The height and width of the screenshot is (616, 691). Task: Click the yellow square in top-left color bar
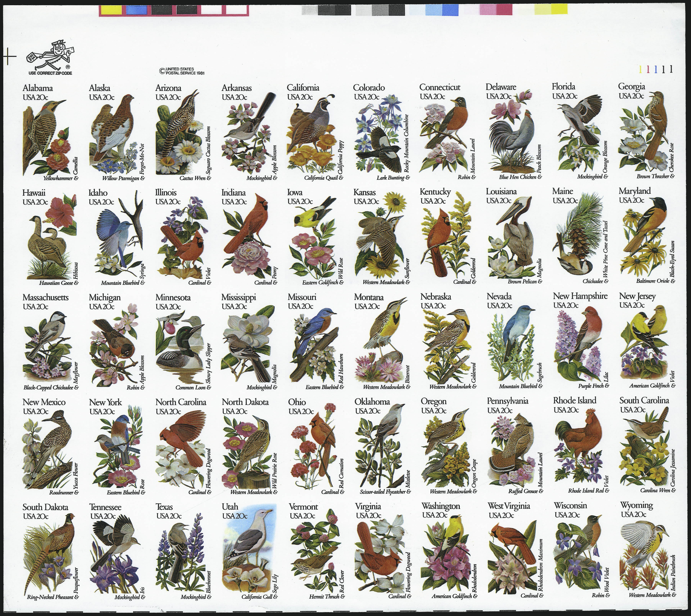(x=112, y=10)
